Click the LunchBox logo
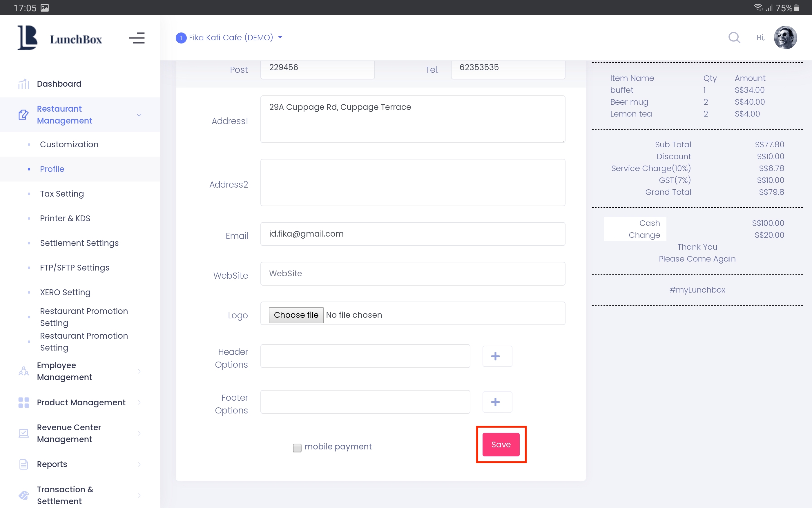The height and width of the screenshot is (508, 812). [x=60, y=38]
